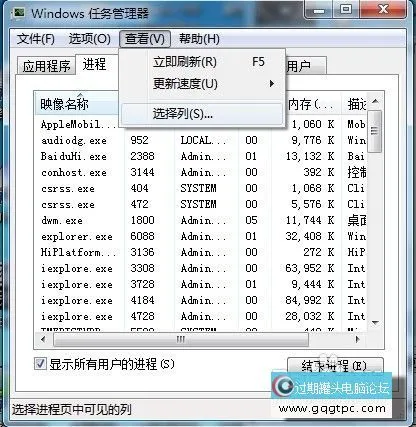Select the HiPlatform... process row
Image resolution: width=416 pixels, height=427 pixels.
tap(201, 252)
